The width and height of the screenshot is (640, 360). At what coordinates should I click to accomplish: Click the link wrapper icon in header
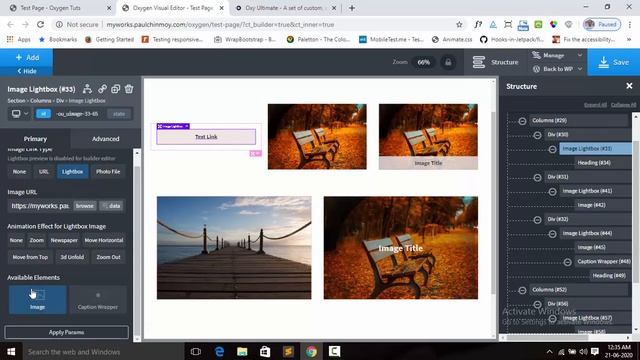102,89
